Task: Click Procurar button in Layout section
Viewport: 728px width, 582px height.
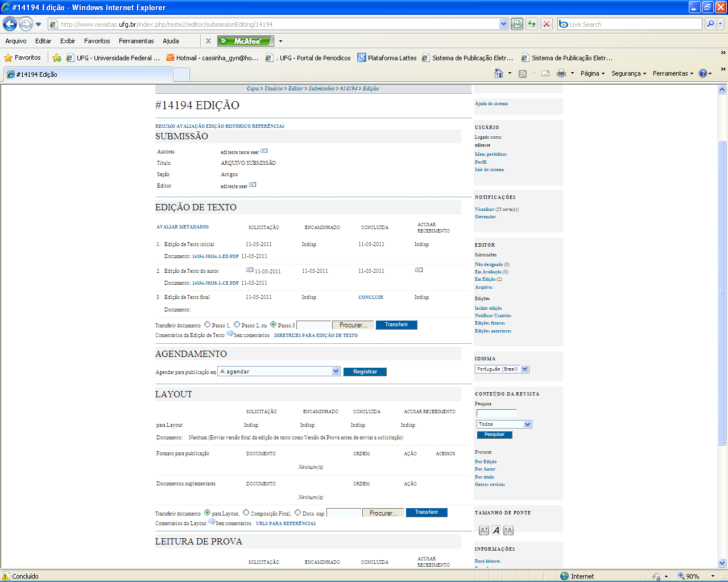Action: (383, 513)
